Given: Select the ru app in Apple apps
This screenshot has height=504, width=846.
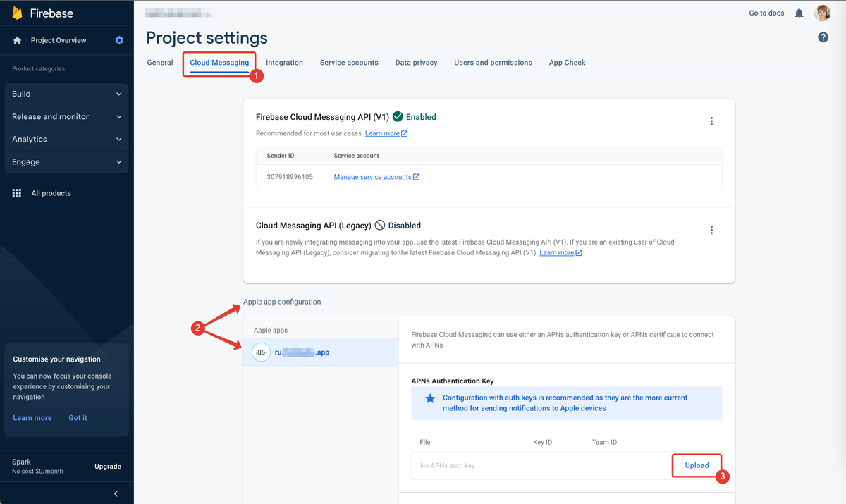Looking at the screenshot, I should coord(321,352).
